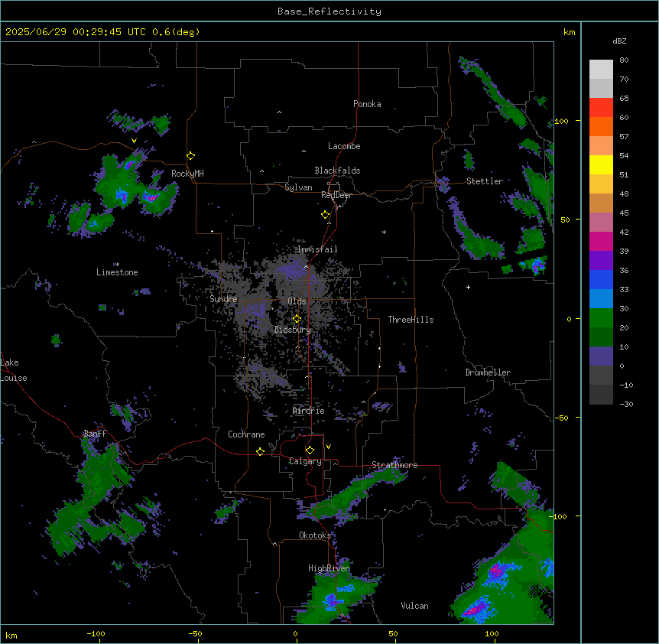Click the asterisk marker east of RedDeer
Viewport: 659px width, 644px height.
click(384, 232)
